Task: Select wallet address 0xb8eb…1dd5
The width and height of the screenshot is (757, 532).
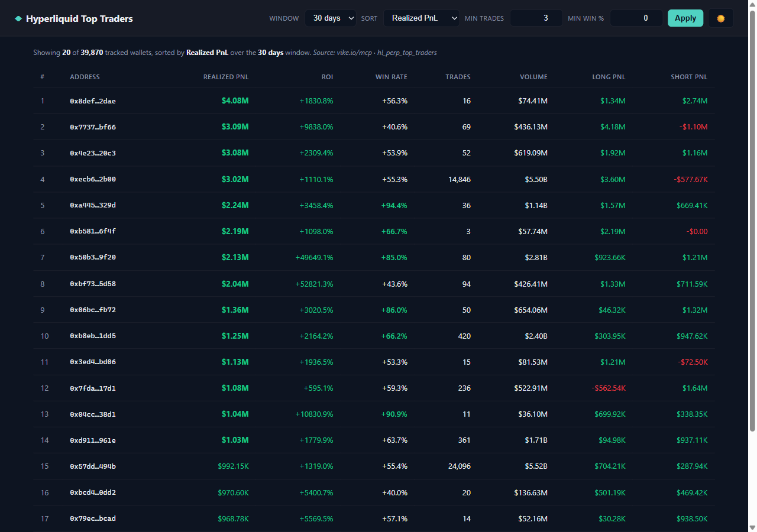Action: [93, 336]
